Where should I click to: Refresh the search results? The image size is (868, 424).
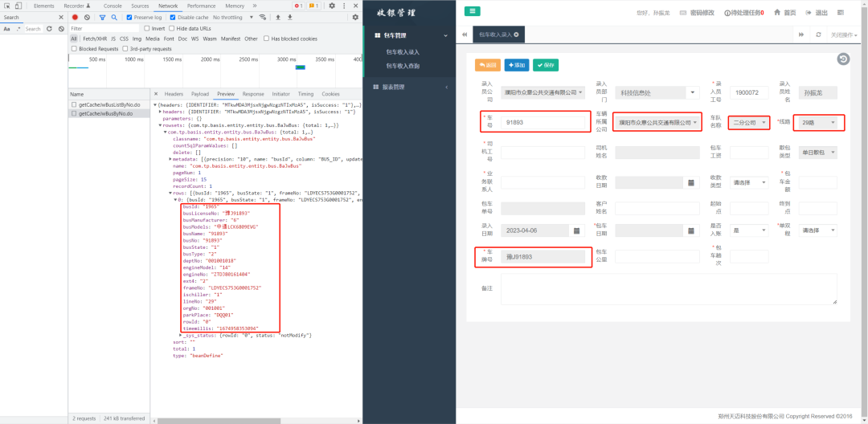coord(49,28)
